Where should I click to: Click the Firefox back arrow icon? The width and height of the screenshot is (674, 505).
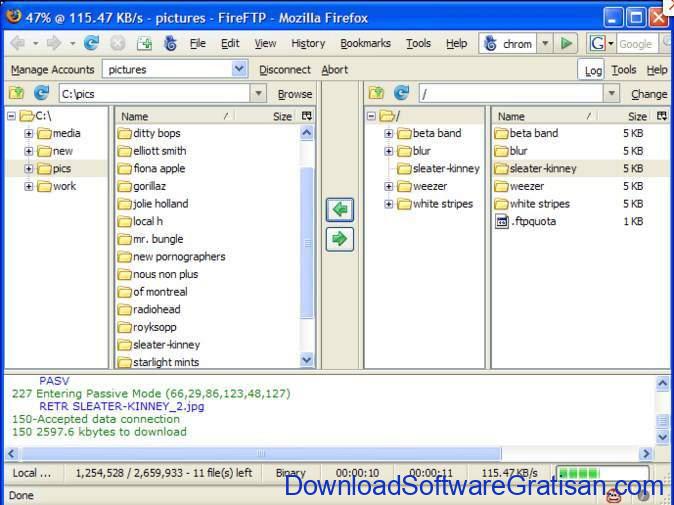tap(18, 43)
